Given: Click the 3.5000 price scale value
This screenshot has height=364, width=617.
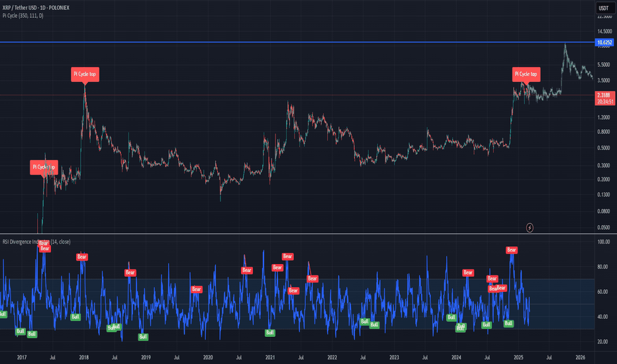Looking at the screenshot, I should click(x=604, y=80).
